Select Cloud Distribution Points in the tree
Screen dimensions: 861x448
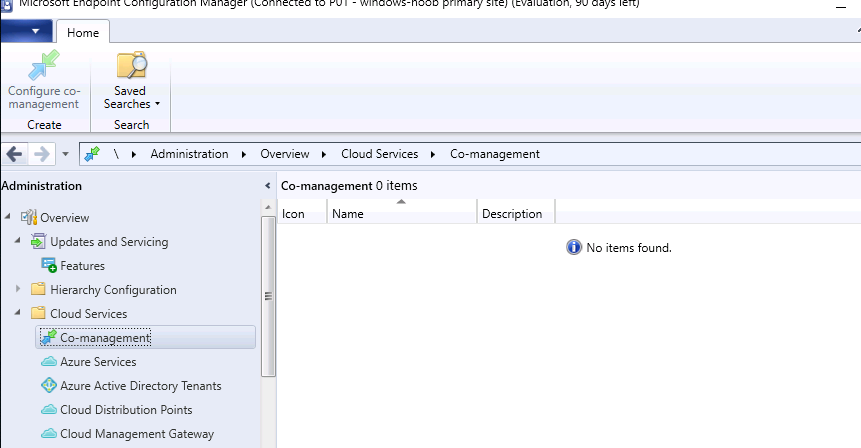click(126, 410)
